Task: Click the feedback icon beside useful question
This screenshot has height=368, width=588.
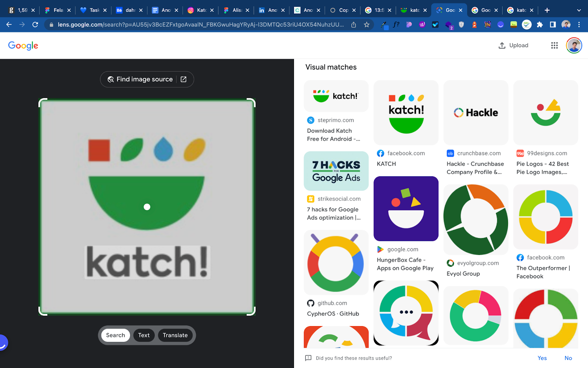Action: [308, 358]
